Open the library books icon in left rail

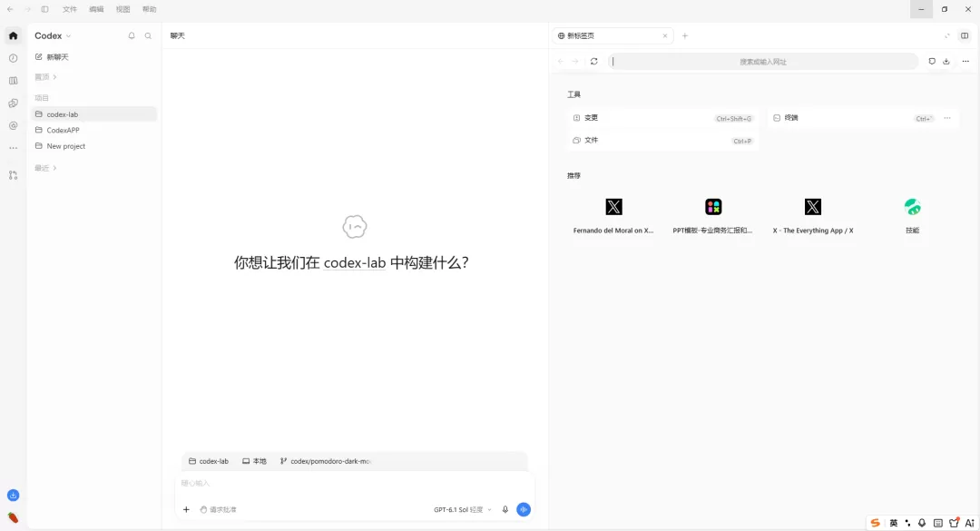13,81
